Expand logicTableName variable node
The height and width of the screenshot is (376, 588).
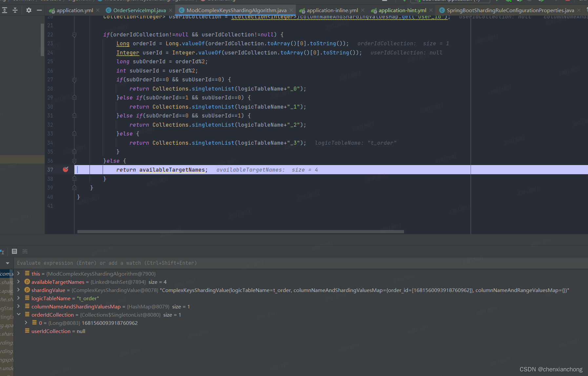[x=19, y=298]
